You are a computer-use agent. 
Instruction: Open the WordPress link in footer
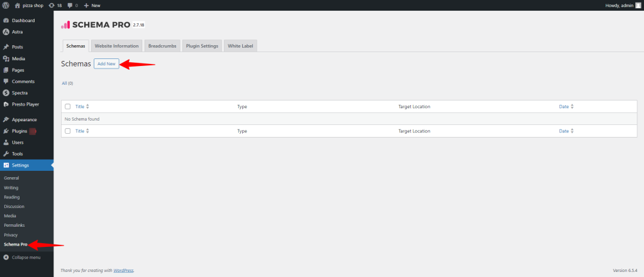[x=123, y=270]
